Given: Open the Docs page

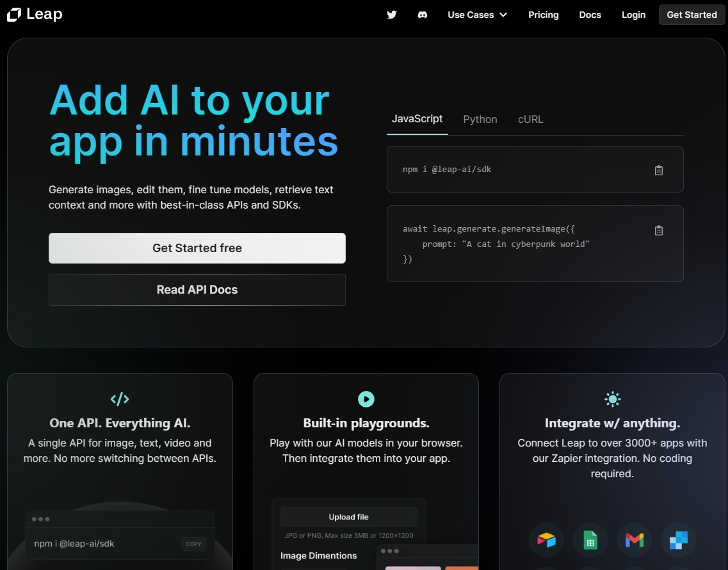Looking at the screenshot, I should click(x=590, y=15).
